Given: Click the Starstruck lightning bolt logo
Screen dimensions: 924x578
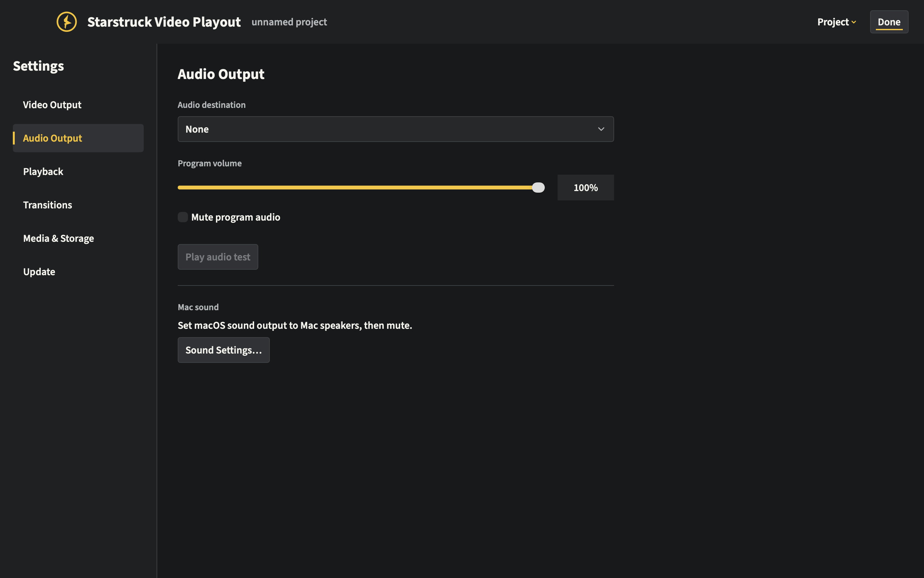Looking at the screenshot, I should click(66, 22).
